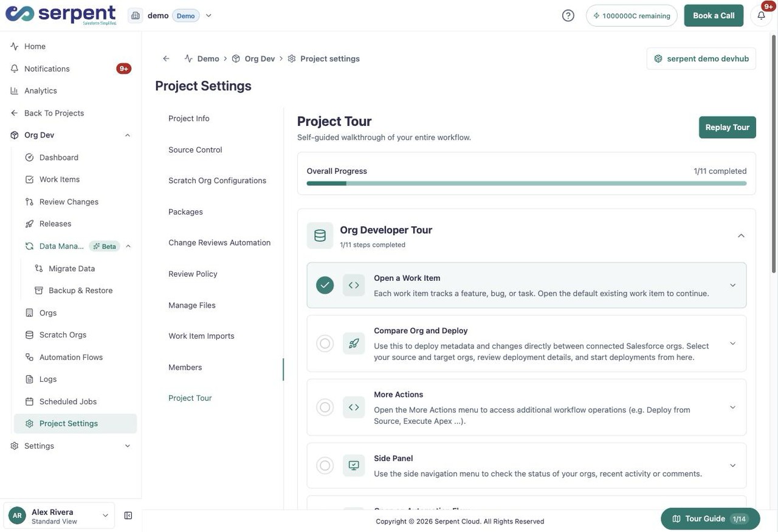The height and width of the screenshot is (532, 778).
Task: Open the Alex Rivera view switcher
Action: click(59, 516)
